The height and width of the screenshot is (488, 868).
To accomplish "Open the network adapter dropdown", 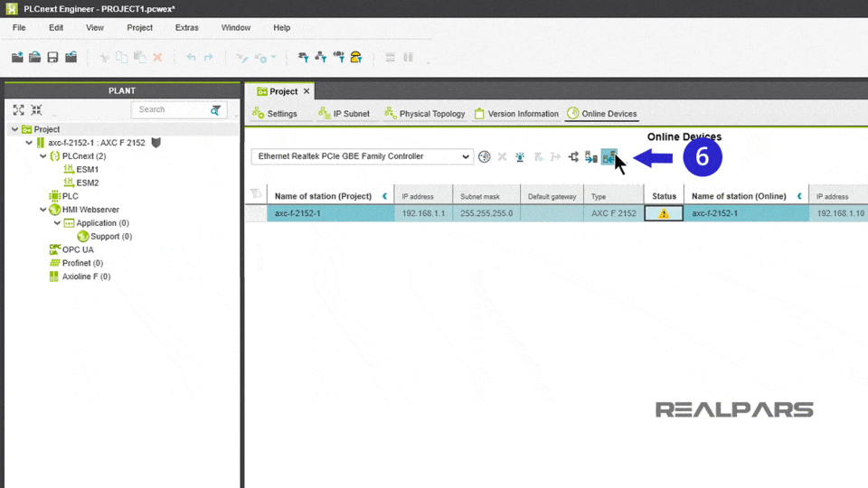I will click(465, 156).
